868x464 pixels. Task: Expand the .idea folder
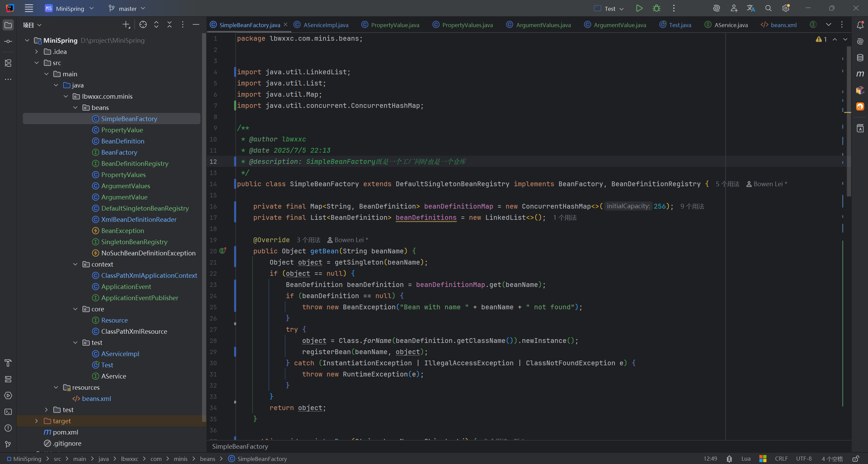tap(37, 52)
